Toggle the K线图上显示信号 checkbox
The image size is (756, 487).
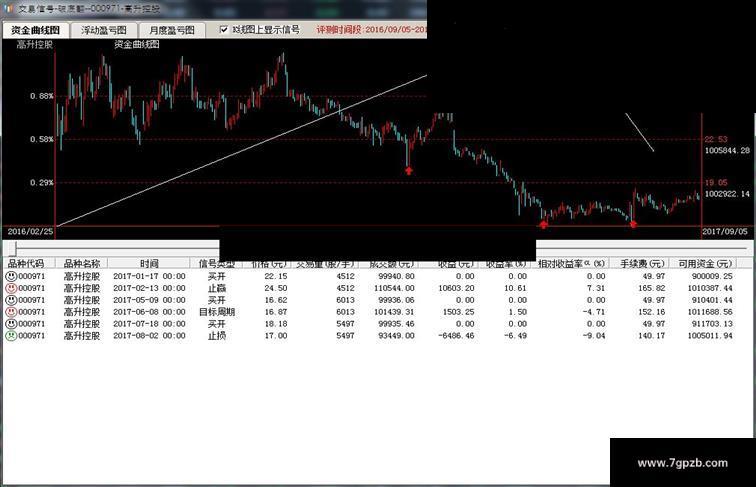[224, 30]
